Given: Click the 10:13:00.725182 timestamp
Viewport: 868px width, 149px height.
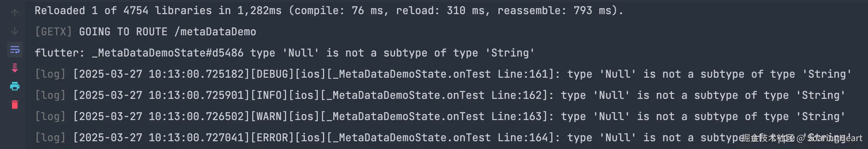Looking at the screenshot, I should point(196,74).
